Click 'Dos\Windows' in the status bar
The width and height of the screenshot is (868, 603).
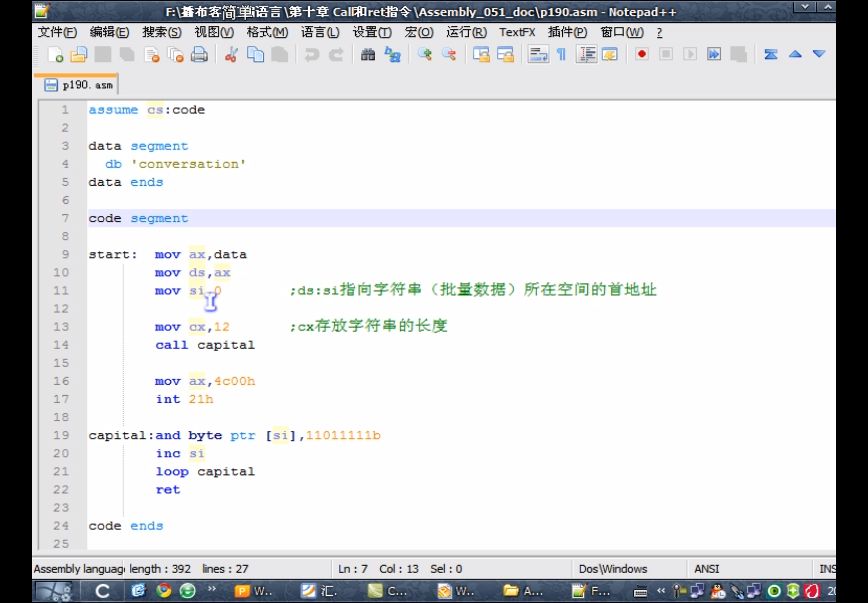(x=612, y=568)
